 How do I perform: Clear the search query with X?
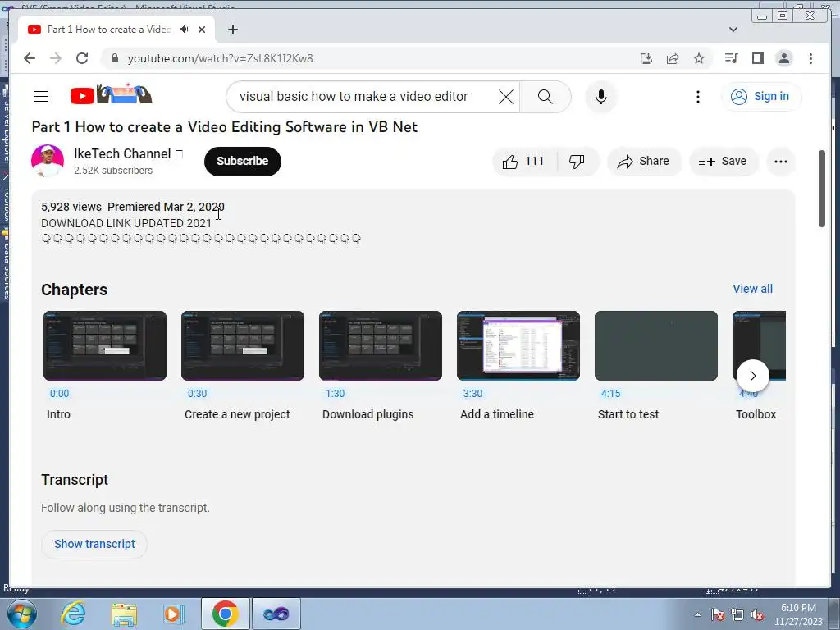point(505,97)
